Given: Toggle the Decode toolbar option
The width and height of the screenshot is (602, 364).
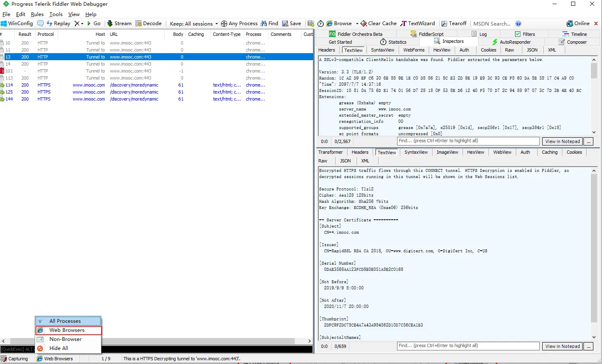Looking at the screenshot, I should pos(148,23).
